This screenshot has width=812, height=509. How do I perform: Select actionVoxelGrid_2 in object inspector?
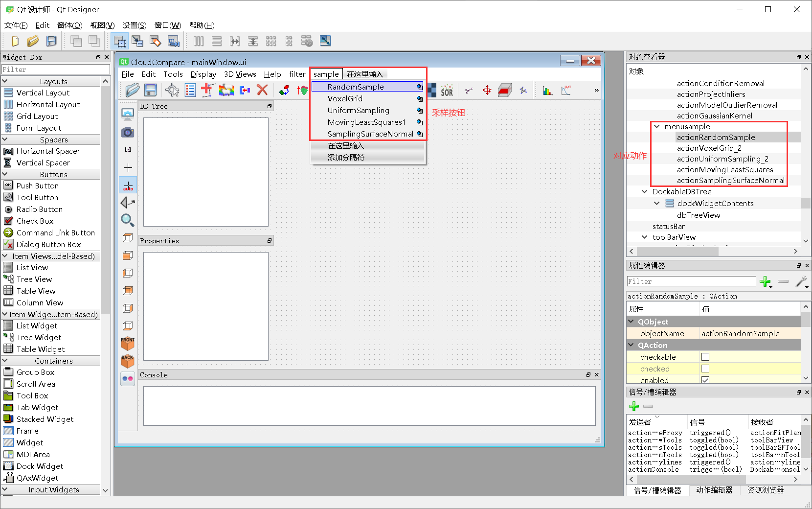(709, 148)
